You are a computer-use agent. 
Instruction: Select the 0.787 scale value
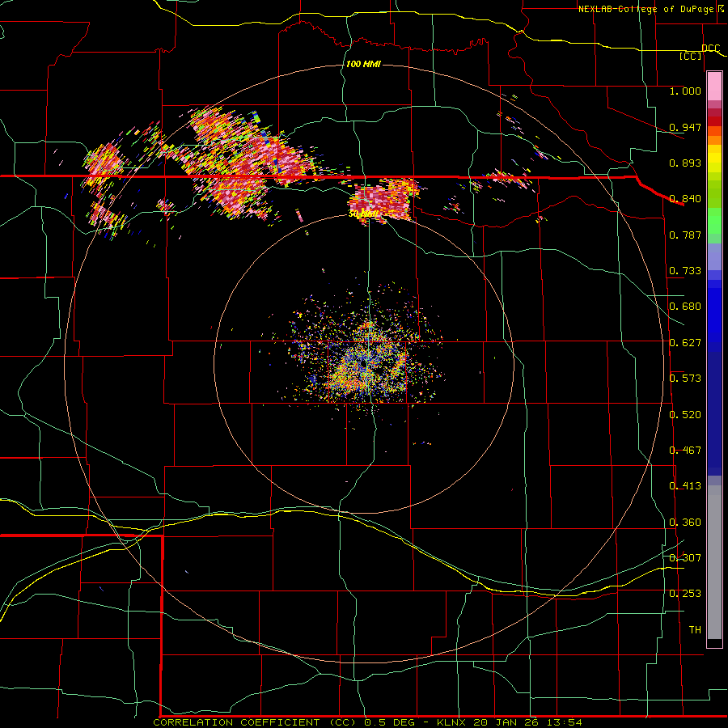click(x=685, y=235)
